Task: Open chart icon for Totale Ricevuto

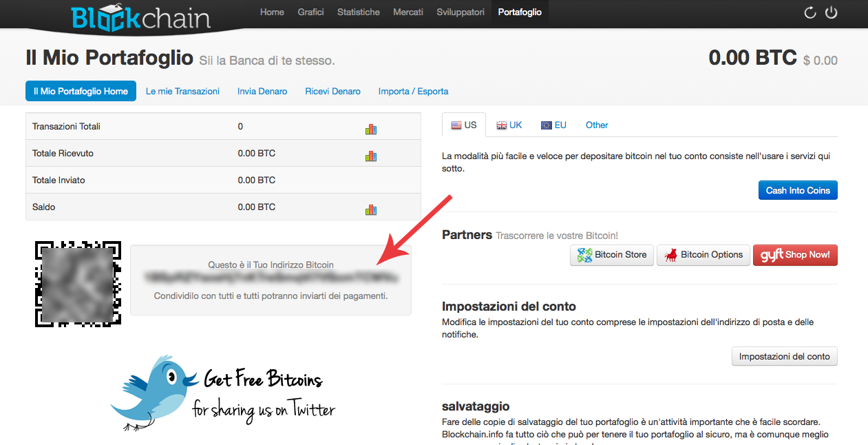Action: [371, 156]
